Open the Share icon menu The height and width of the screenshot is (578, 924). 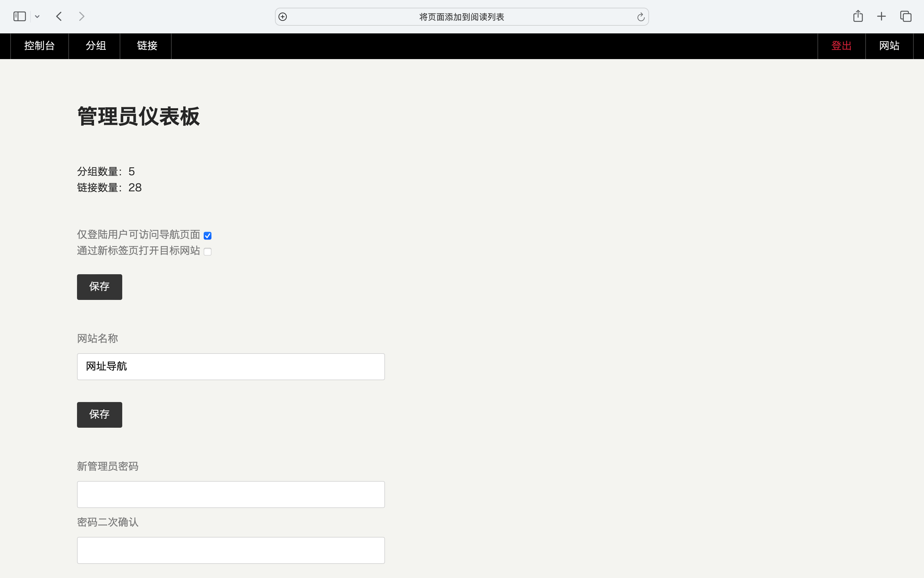coord(858,16)
